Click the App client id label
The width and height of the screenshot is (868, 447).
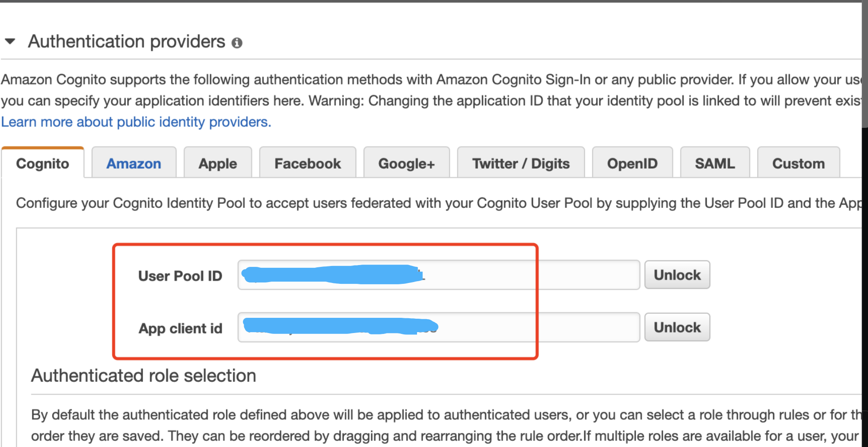(x=180, y=329)
